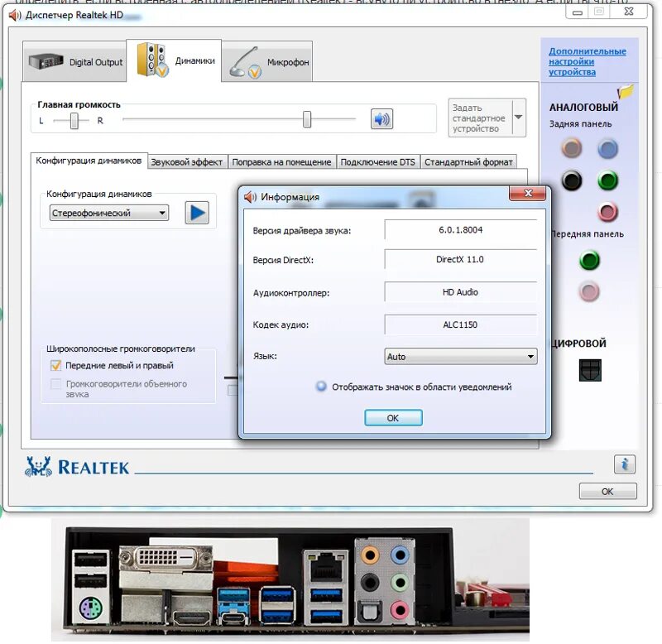The width and height of the screenshot is (662, 644).
Task: Click the 'ЦИФРОВОЙ' heading
Action: point(579,344)
